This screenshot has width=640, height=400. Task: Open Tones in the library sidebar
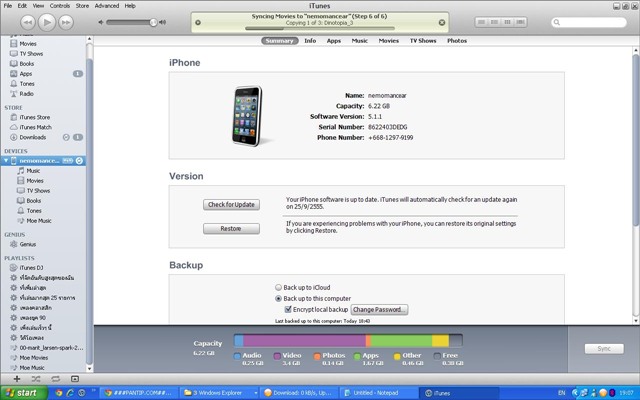(x=27, y=84)
